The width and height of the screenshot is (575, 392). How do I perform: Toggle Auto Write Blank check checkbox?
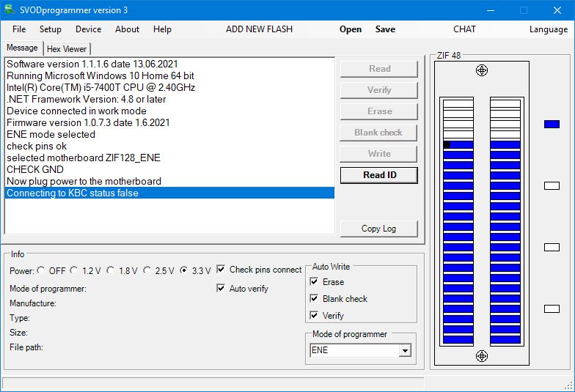click(314, 298)
